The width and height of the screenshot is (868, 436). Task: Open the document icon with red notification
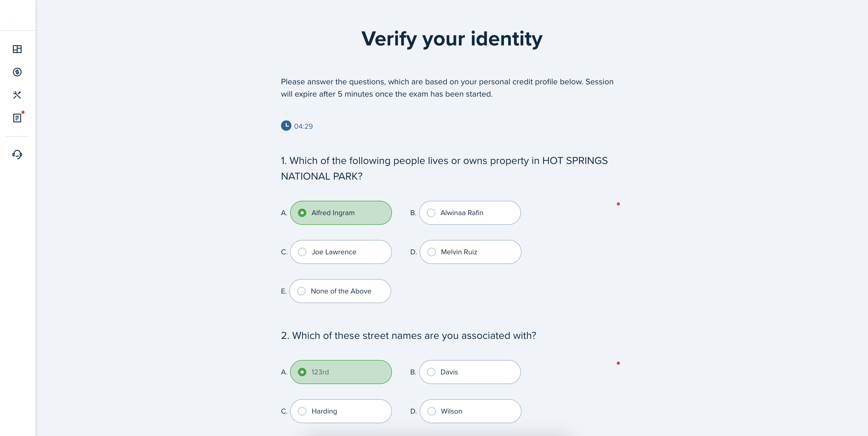tap(17, 118)
